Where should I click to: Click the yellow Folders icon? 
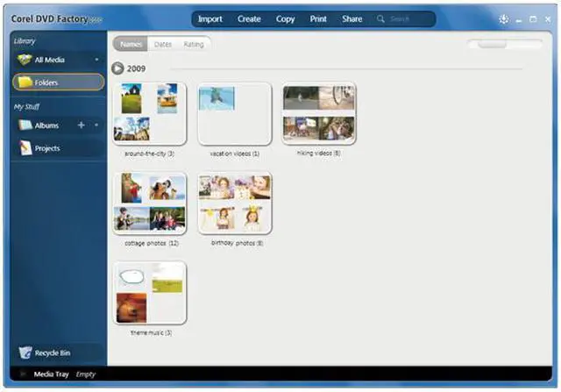[x=25, y=82]
